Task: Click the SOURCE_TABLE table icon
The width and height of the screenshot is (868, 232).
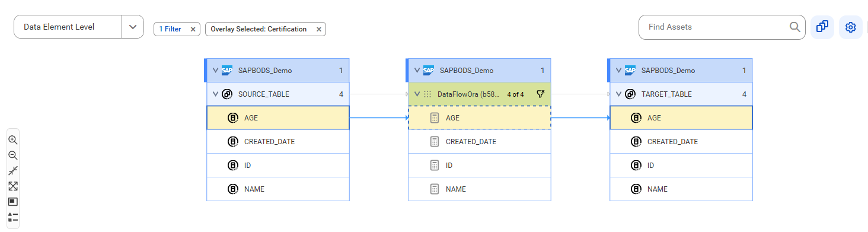Action: [x=227, y=94]
